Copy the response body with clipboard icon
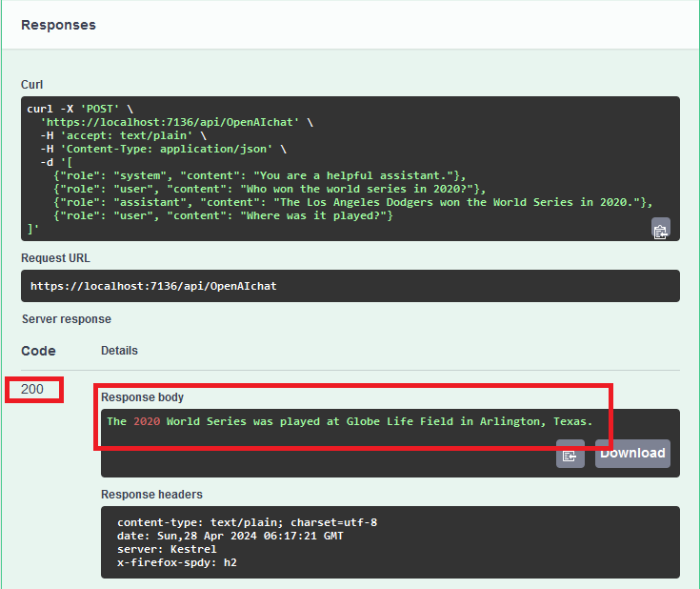Viewport: 700px width, 589px height. tap(570, 455)
